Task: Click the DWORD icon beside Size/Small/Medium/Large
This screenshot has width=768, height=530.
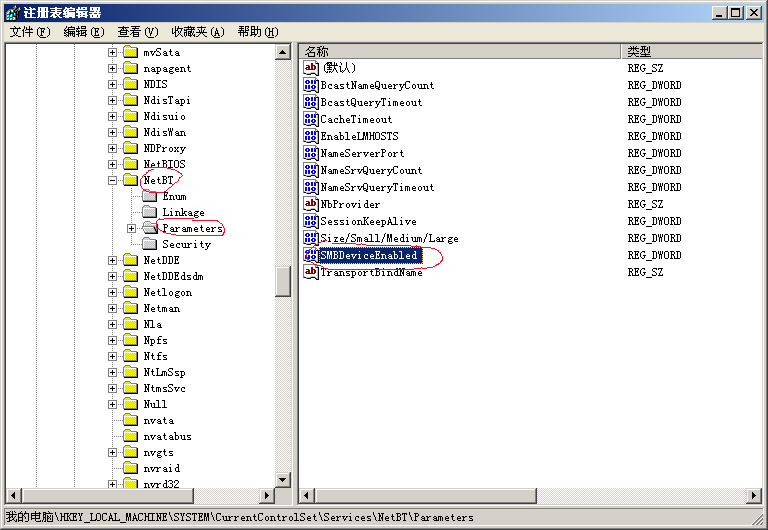Action: point(311,238)
